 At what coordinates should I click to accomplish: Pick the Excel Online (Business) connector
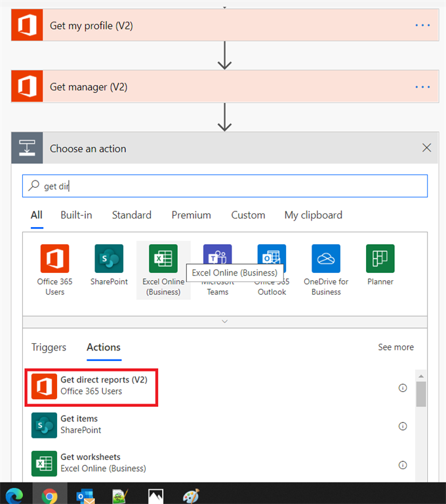click(x=163, y=259)
